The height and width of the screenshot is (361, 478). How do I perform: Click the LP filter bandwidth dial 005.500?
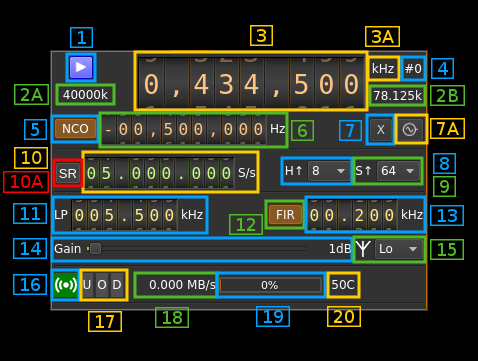pos(124,215)
